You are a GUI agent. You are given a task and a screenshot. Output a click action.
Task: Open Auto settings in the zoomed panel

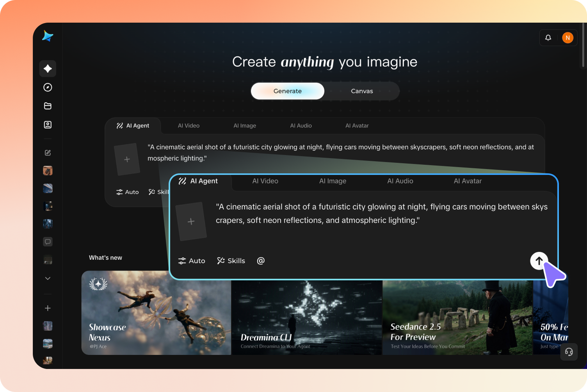pos(192,261)
